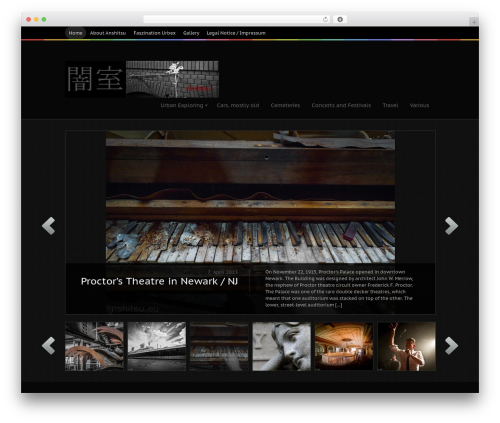This screenshot has width=500, height=423.
Task: Click the browser download indicator icon
Action: click(x=340, y=19)
